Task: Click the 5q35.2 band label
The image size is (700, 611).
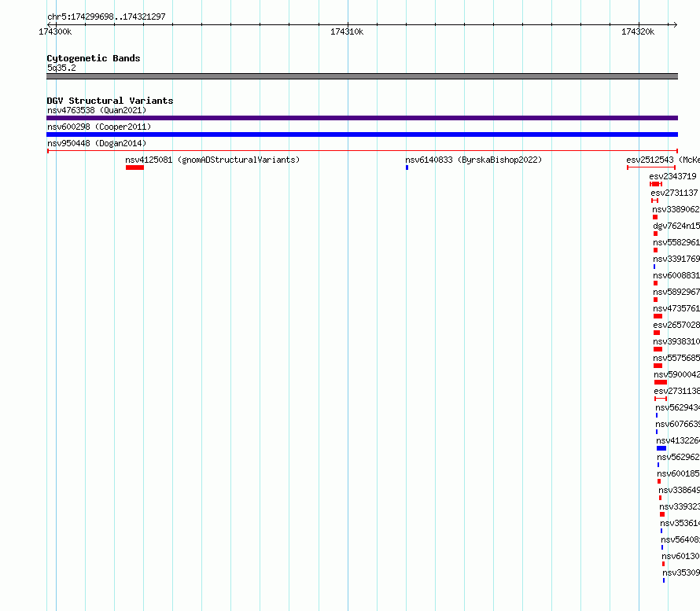Action: coord(61,68)
